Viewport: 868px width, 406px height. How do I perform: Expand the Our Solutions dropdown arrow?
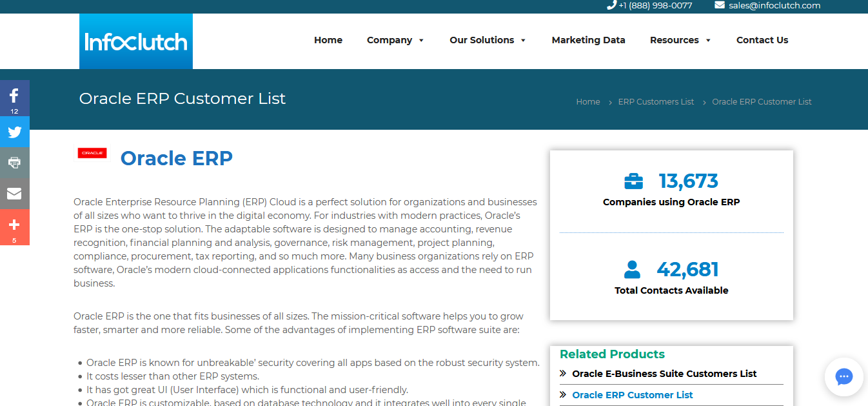(523, 41)
